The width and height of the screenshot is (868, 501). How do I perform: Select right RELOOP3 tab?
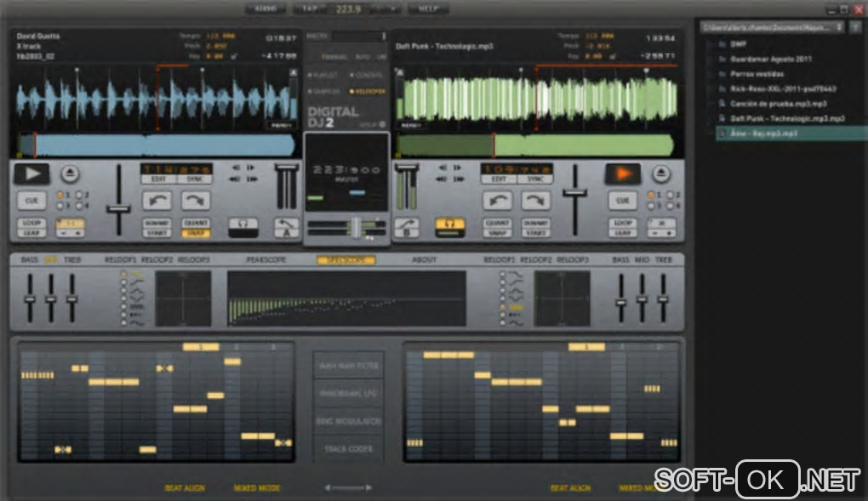pos(573,259)
